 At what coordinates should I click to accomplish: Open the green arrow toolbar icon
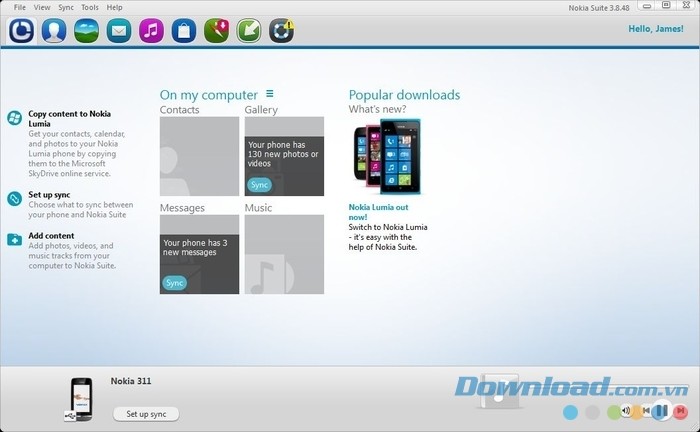(x=248, y=31)
